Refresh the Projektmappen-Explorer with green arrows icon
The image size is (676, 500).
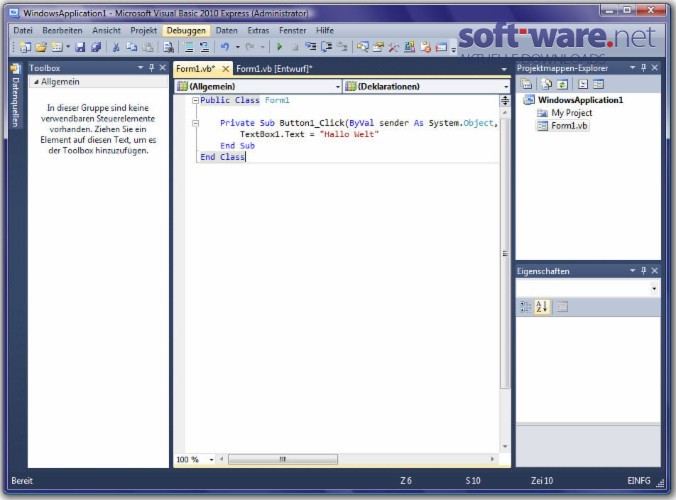click(562, 84)
